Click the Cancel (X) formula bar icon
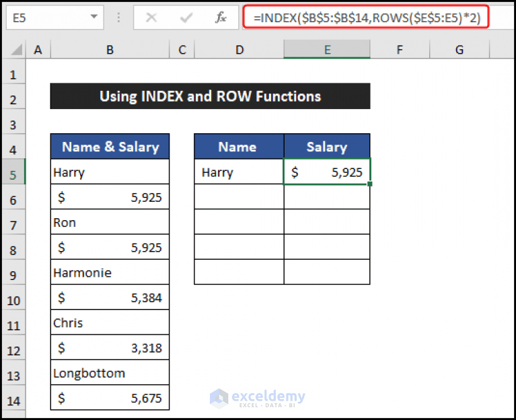Image resolution: width=516 pixels, height=420 pixels. [151, 17]
